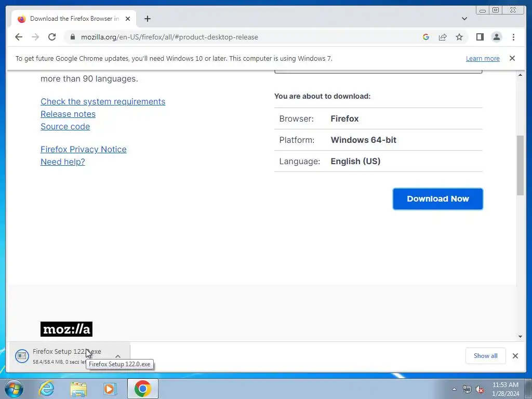Screen dimensions: 532x399
Task: Click the muted volume tray icon
Action: 480,389
